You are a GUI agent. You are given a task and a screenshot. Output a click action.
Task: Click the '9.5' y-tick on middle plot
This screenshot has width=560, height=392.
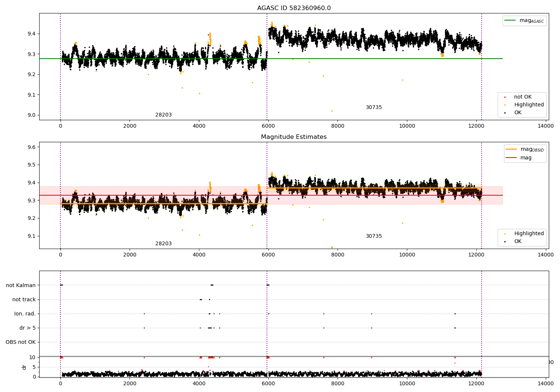32,165
